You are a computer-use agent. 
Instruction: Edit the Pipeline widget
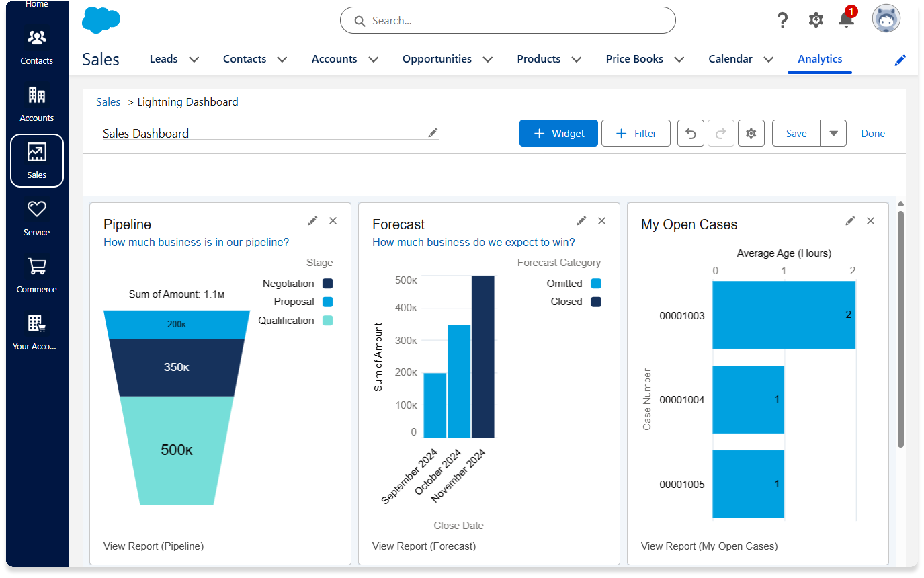pyautogui.click(x=313, y=221)
